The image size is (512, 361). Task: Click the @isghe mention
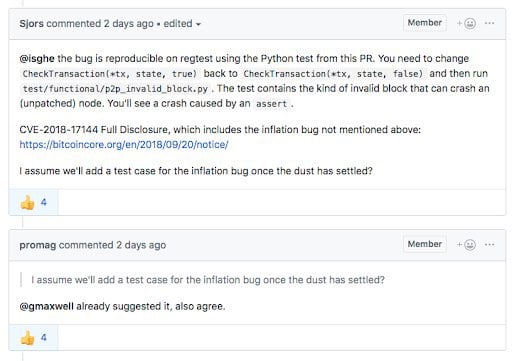click(x=37, y=58)
